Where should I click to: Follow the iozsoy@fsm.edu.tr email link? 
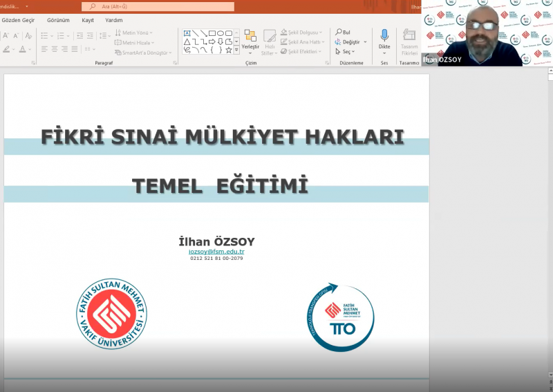(216, 252)
